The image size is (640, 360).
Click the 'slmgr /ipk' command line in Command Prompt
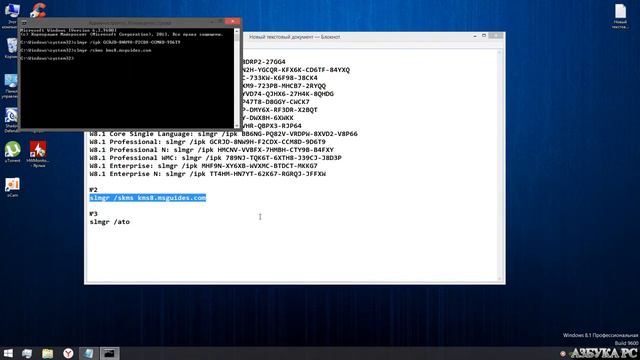click(100, 42)
